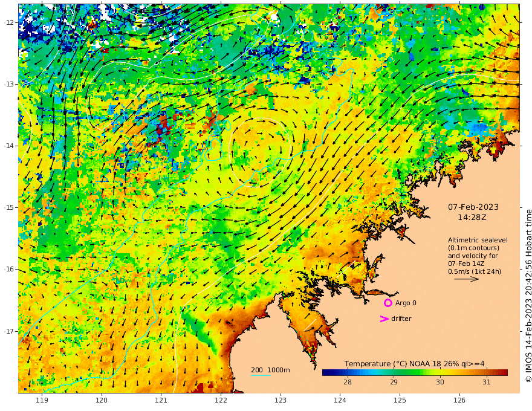Select the 'drifter' legend label
The height and width of the screenshot is (411, 532).
point(401,319)
